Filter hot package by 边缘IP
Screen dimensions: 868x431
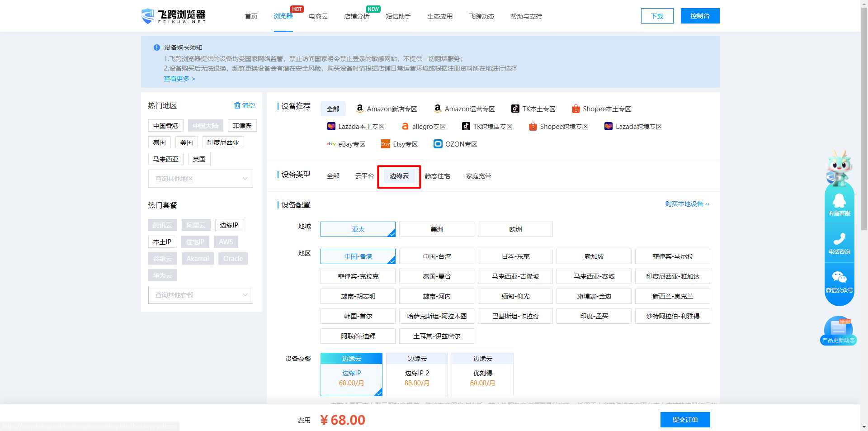point(229,225)
